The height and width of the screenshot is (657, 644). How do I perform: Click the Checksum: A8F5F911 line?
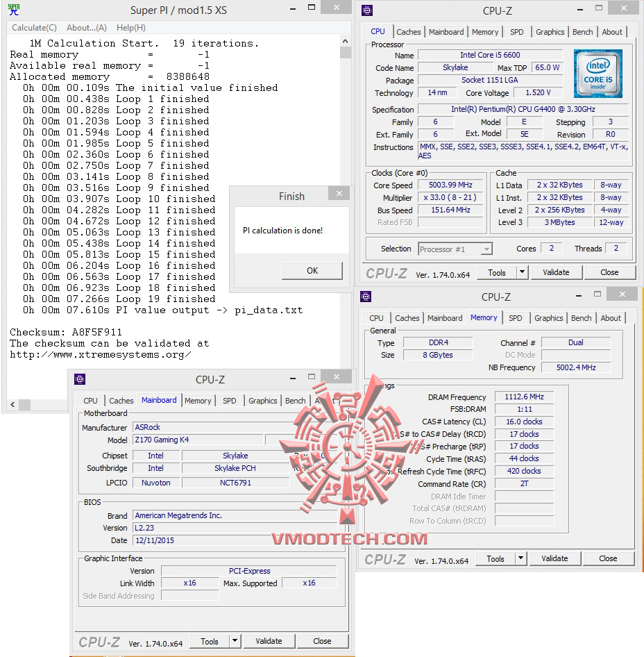66,332
